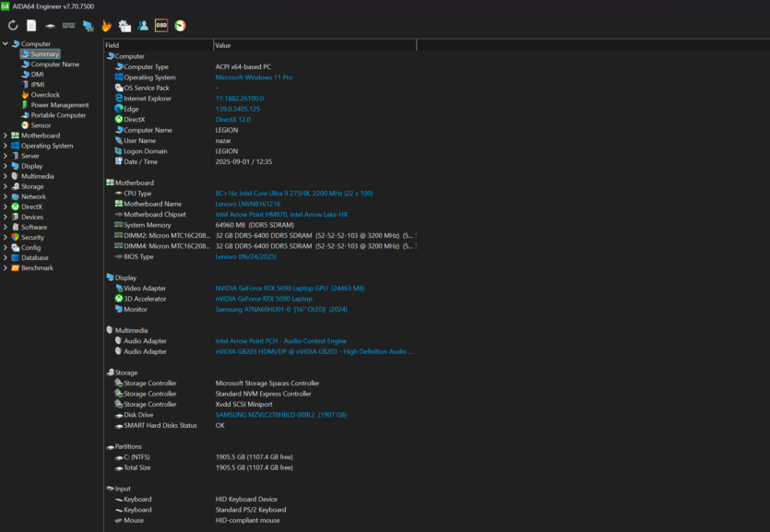Click the blue user figure toolbar icon
The height and width of the screenshot is (532, 770).
143,26
